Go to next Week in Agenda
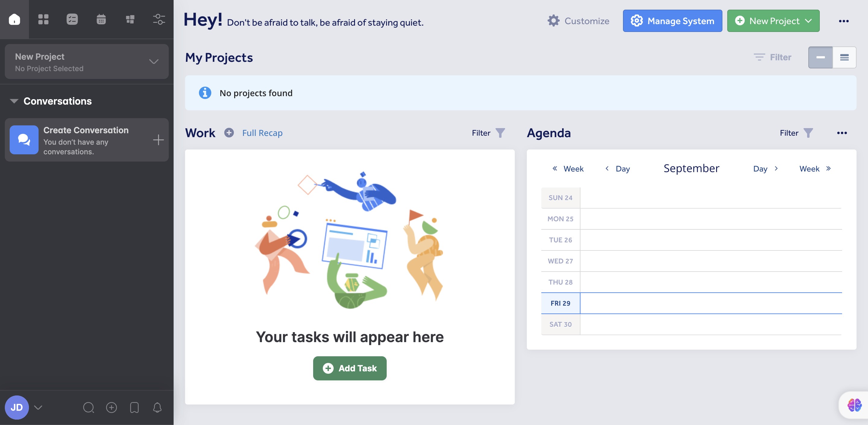868x425 pixels. tap(815, 168)
